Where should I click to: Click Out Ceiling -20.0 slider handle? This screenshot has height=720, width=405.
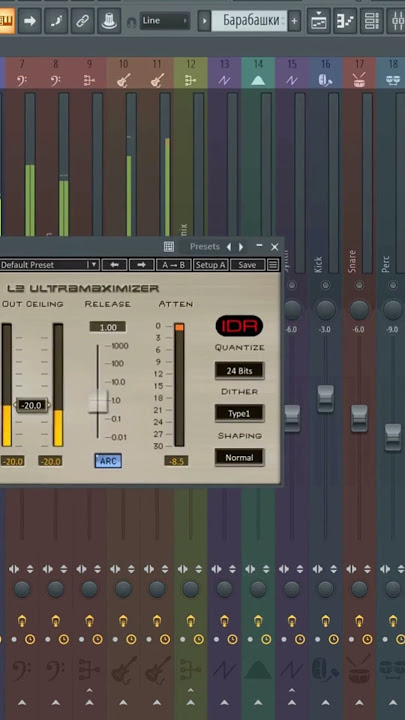[x=32, y=405]
